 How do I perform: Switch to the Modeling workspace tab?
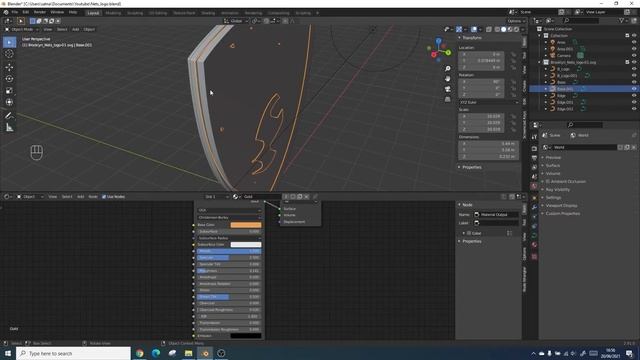tap(113, 13)
